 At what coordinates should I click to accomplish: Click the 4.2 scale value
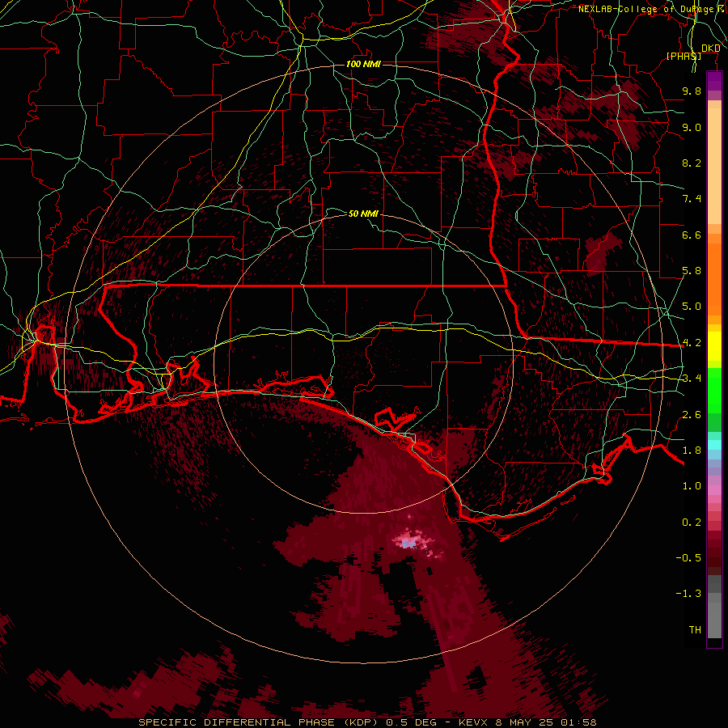pyautogui.click(x=692, y=343)
